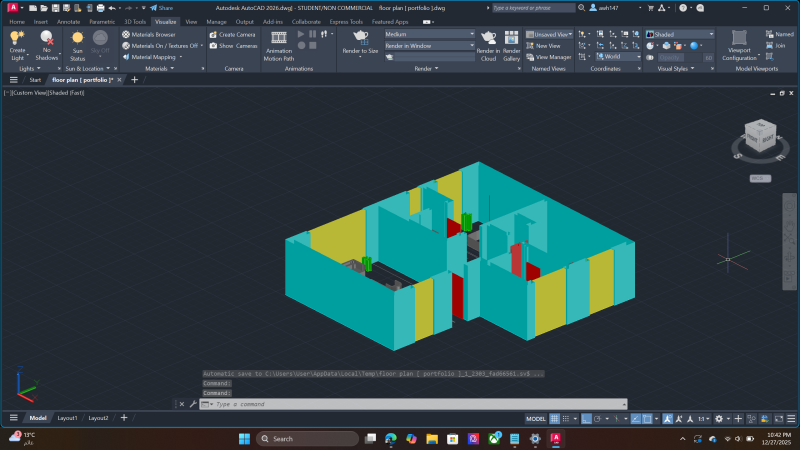This screenshot has height=450, width=800.
Task: Open the Materials Browser
Action: (x=150, y=34)
